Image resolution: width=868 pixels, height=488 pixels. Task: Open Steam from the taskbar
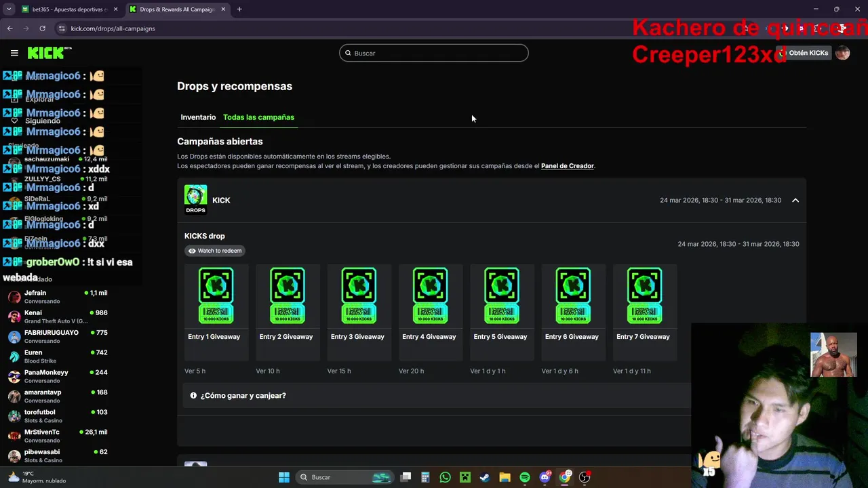click(485, 477)
